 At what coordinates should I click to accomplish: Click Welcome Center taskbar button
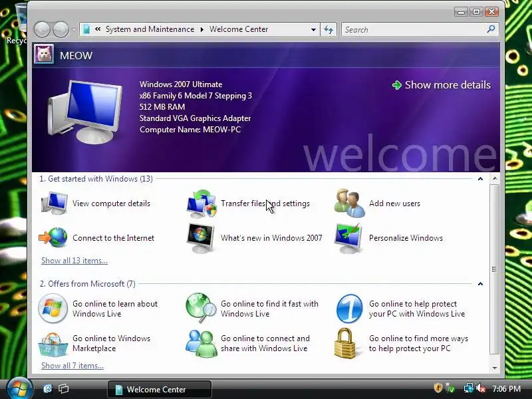pyautogui.click(x=160, y=389)
